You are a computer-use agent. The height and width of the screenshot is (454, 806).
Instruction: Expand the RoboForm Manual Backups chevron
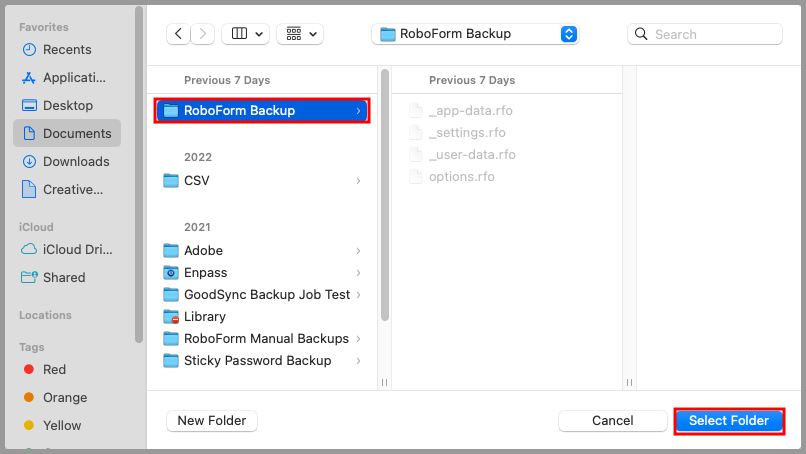(358, 339)
